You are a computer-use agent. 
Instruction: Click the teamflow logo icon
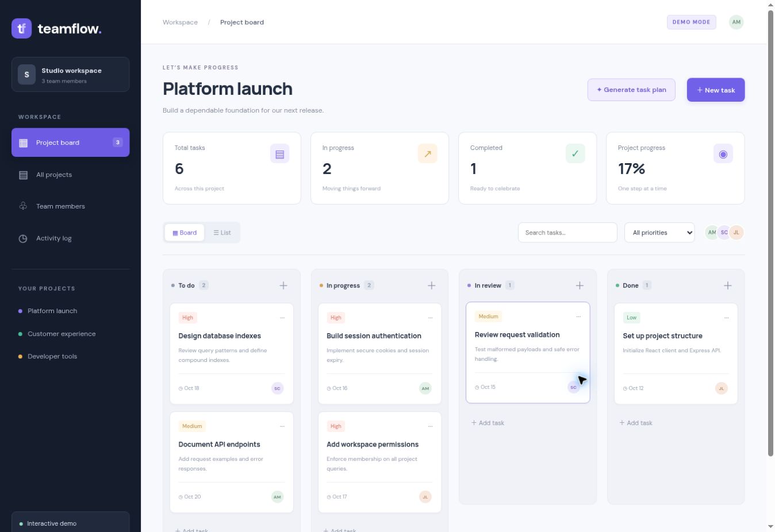click(x=21, y=28)
